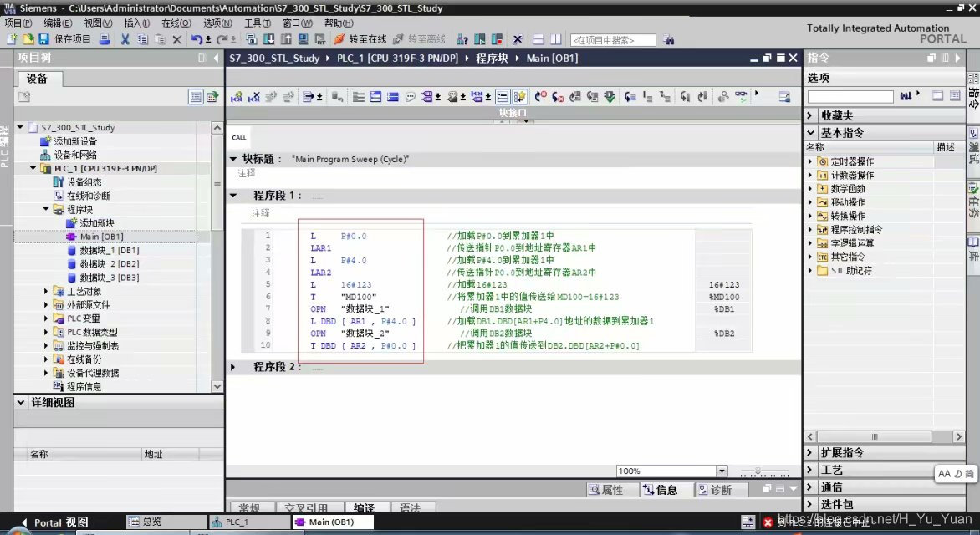The image size is (980, 535).
Task: Toggle monitoring glasses icon in editor toolbar
Action: (x=741, y=97)
